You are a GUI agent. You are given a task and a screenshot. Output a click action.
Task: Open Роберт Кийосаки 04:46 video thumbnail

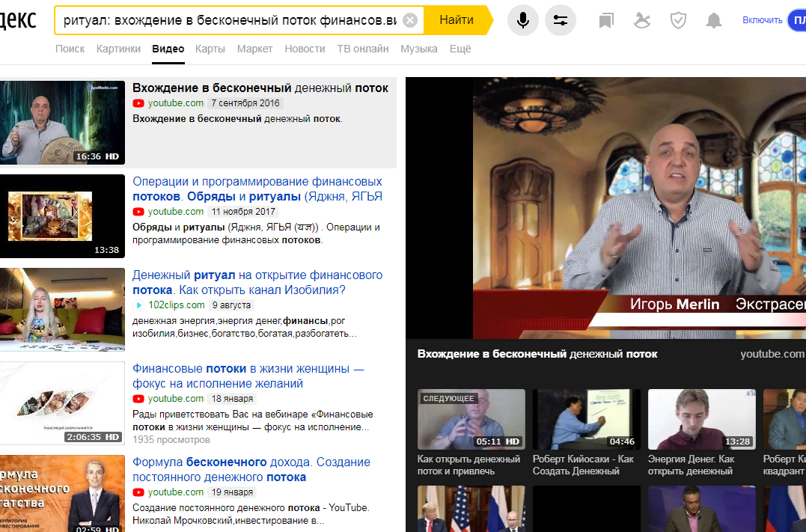pyautogui.click(x=587, y=420)
